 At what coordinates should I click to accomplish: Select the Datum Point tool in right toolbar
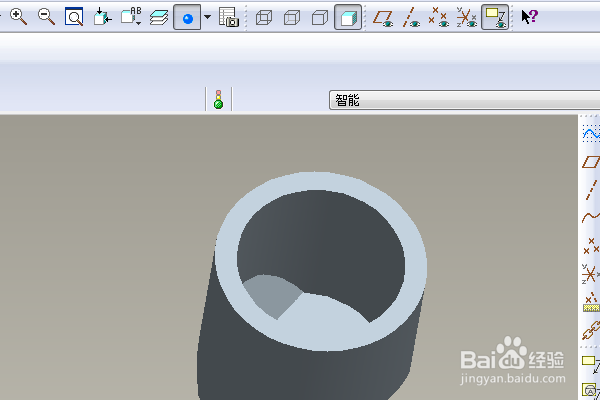[x=592, y=246]
